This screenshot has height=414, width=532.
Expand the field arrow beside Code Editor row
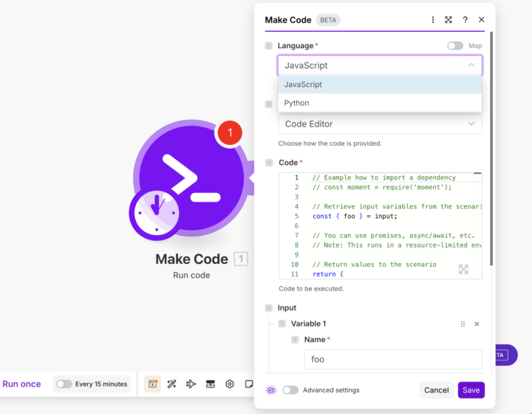(269, 103)
